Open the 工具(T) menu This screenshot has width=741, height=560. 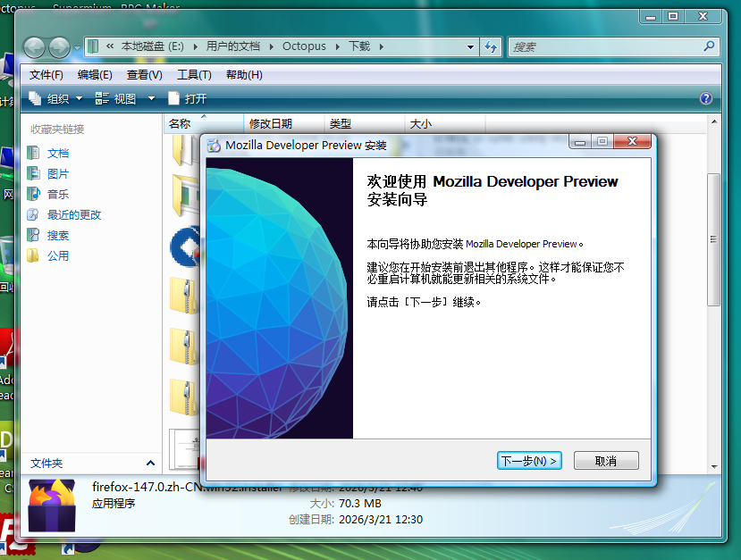[x=194, y=75]
